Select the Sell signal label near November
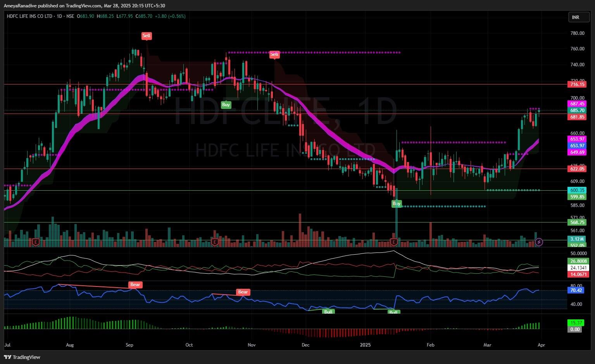 click(274, 55)
